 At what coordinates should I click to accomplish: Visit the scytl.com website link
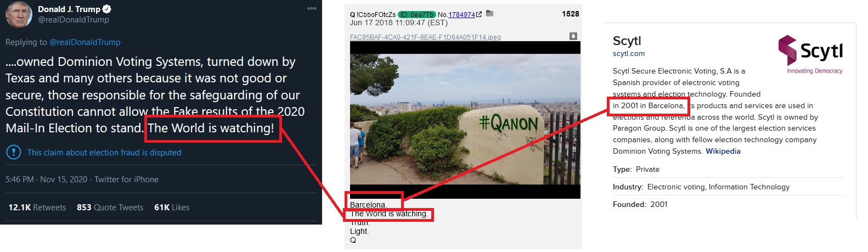pyautogui.click(x=629, y=54)
